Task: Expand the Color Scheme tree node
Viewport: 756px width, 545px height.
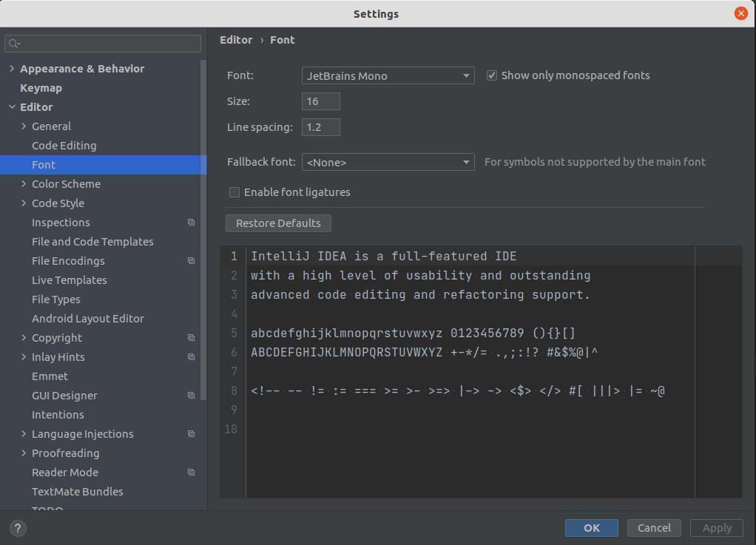Action: click(24, 184)
